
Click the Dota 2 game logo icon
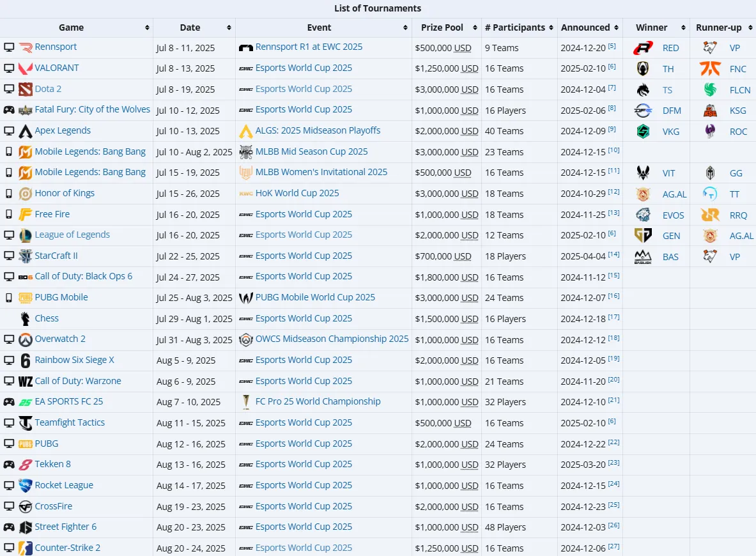pyautogui.click(x=25, y=89)
